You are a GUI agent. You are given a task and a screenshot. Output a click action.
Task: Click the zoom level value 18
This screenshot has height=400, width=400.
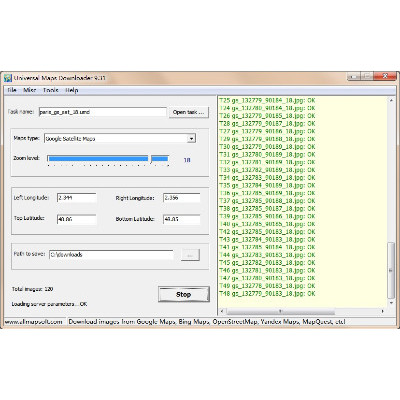tap(187, 160)
